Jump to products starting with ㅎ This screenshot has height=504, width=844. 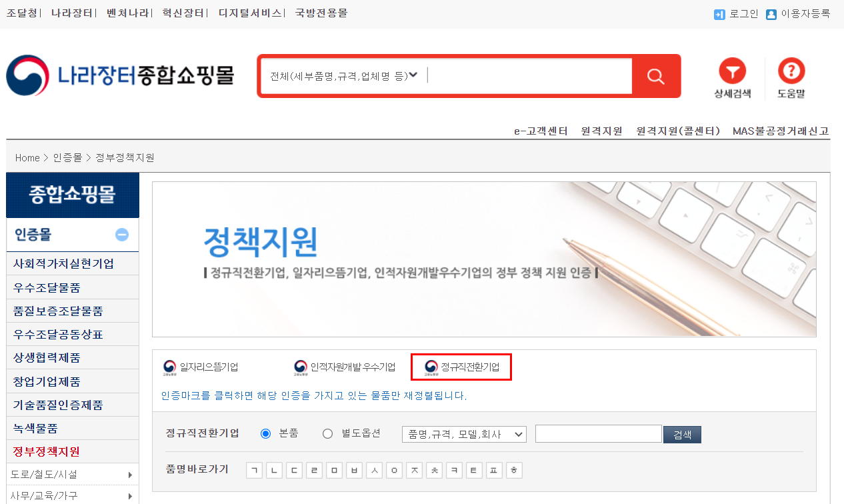pos(514,471)
